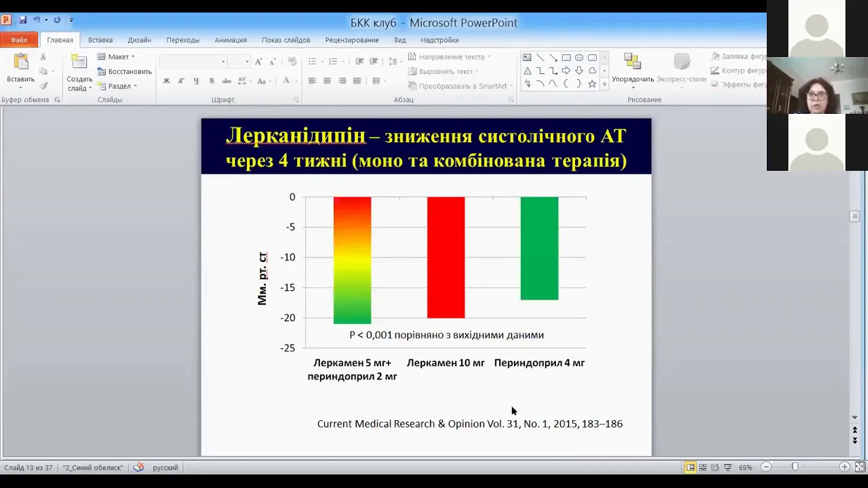Select the straight line shape
This screenshot has height=488, width=868.
(540, 58)
